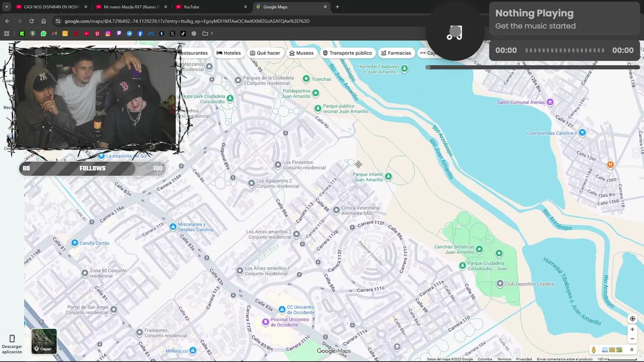Filter map by Qué hacer
The width and height of the screenshot is (644, 362).
click(265, 53)
